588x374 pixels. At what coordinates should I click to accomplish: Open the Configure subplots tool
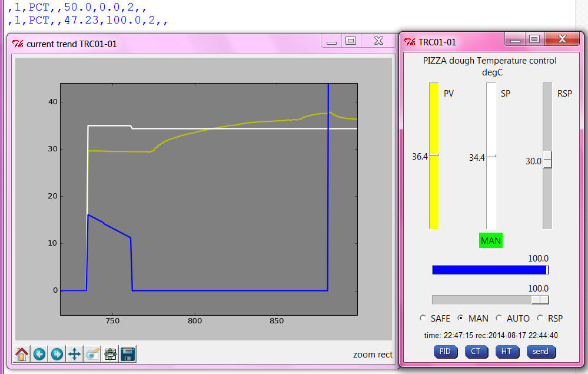tap(110, 354)
